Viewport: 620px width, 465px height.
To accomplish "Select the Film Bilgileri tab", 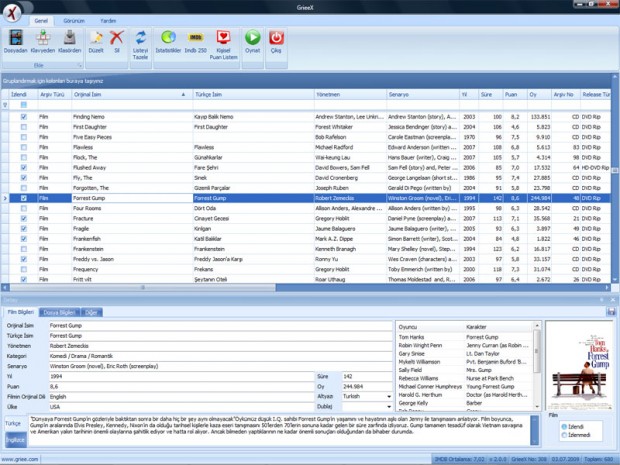I will pyautogui.click(x=21, y=312).
